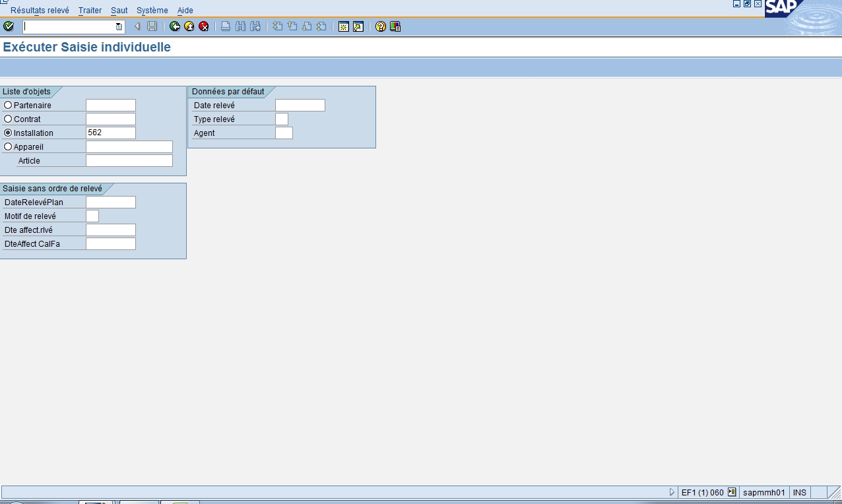
Task: Open the command field history dropdown
Action: click(x=119, y=26)
